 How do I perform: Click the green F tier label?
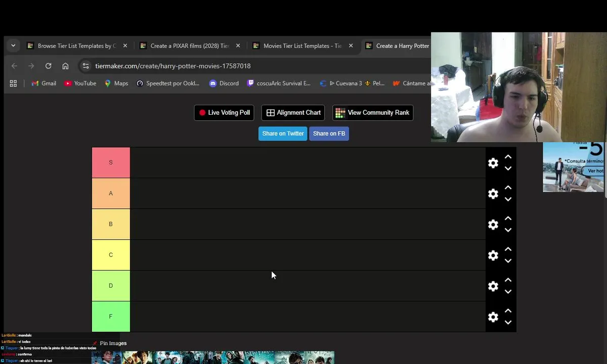[x=111, y=316]
